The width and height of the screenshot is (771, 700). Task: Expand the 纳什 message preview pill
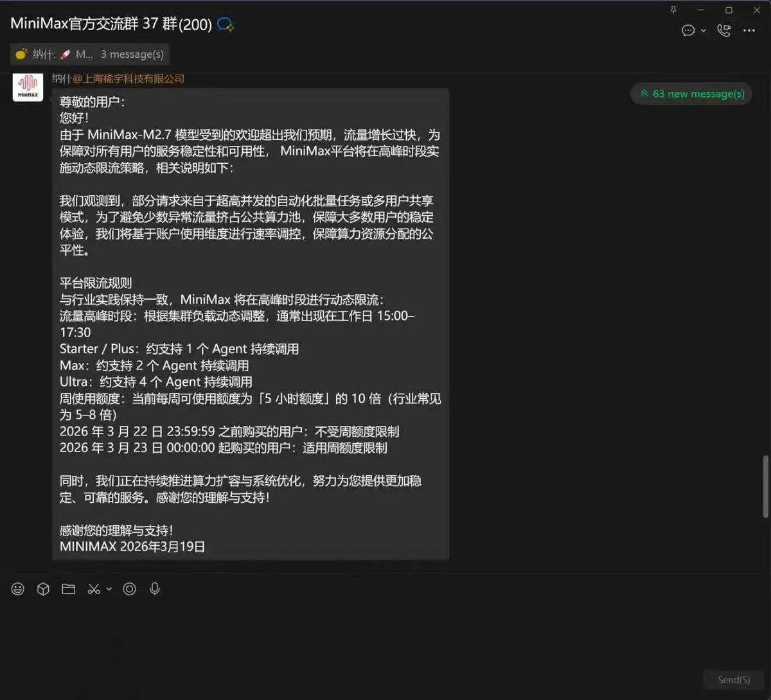tap(89, 54)
